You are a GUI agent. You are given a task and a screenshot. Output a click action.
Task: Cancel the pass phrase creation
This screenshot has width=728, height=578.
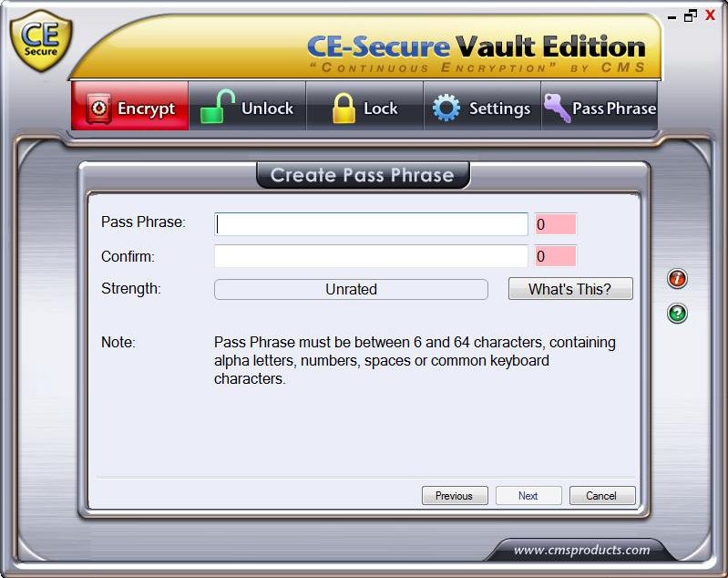click(x=602, y=495)
